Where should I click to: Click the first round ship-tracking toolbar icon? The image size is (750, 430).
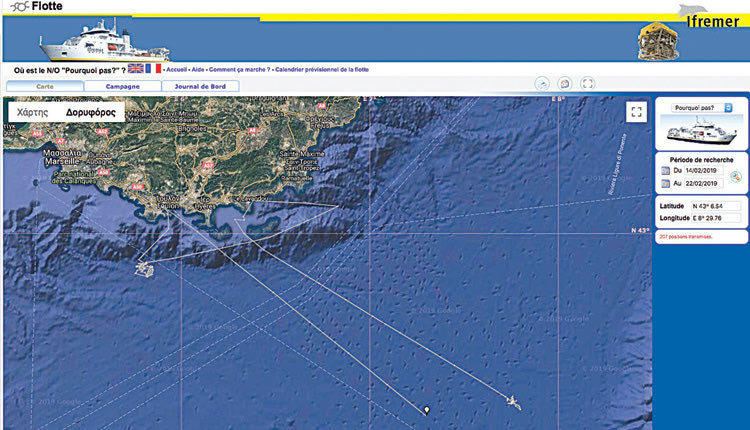(x=542, y=84)
